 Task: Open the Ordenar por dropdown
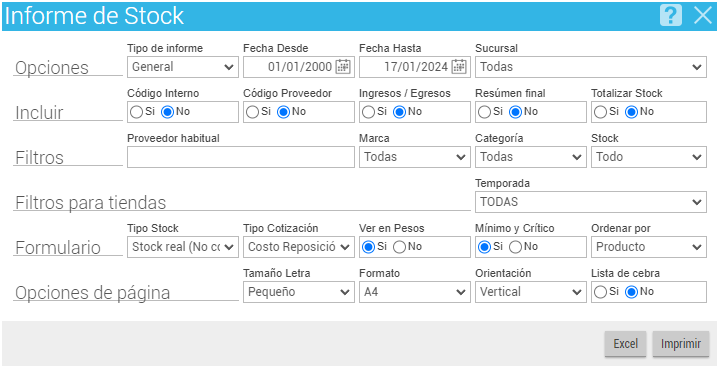pos(648,247)
